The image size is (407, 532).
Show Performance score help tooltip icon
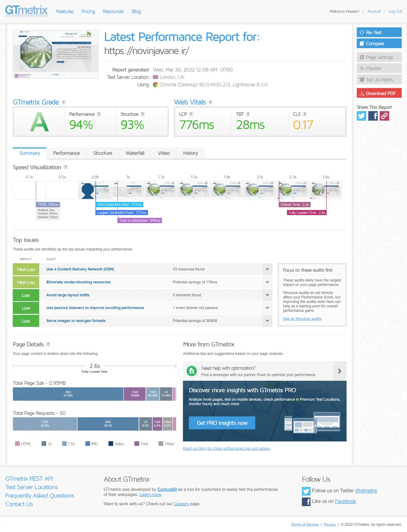(x=99, y=114)
